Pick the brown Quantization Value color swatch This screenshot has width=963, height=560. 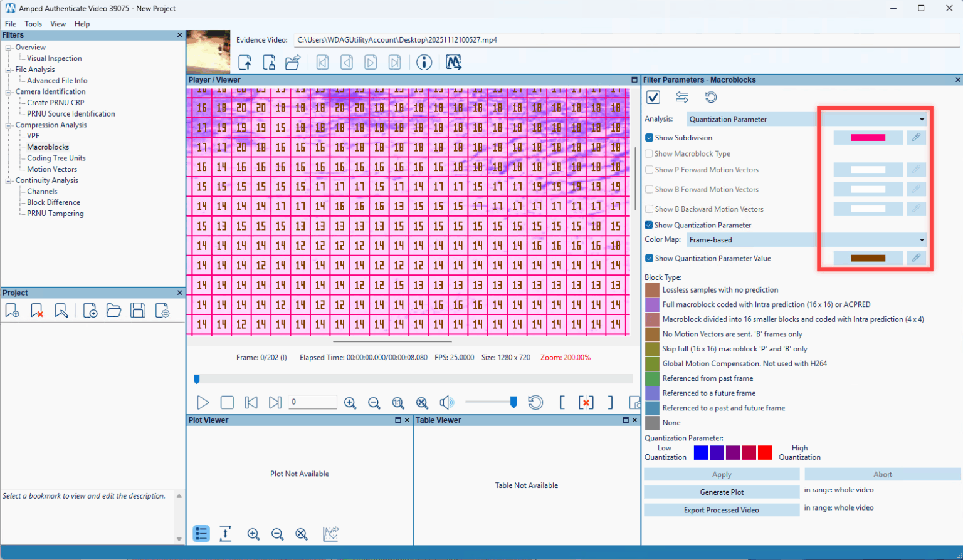coord(868,258)
